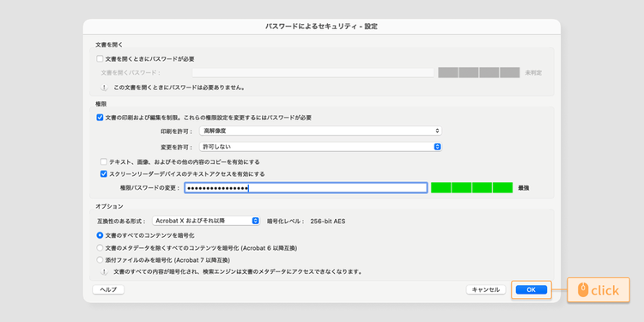Uncheck 文書の印刷および編集を制限 checkbox

[x=100, y=118]
